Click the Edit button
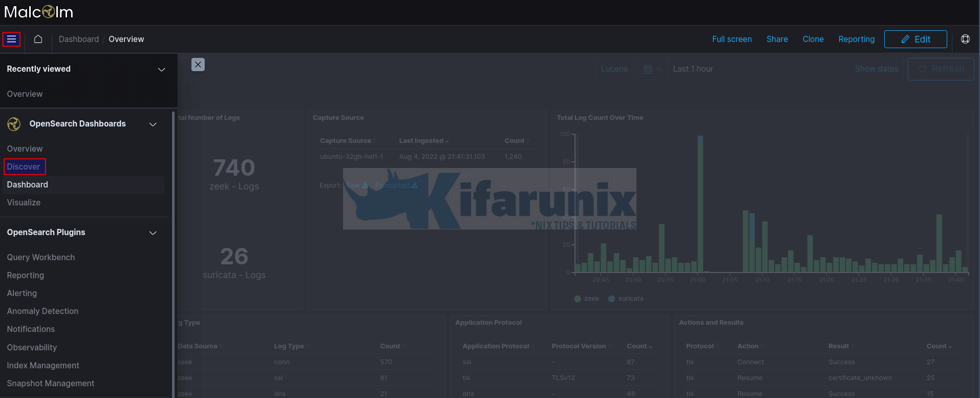This screenshot has width=980, height=398. tap(915, 39)
